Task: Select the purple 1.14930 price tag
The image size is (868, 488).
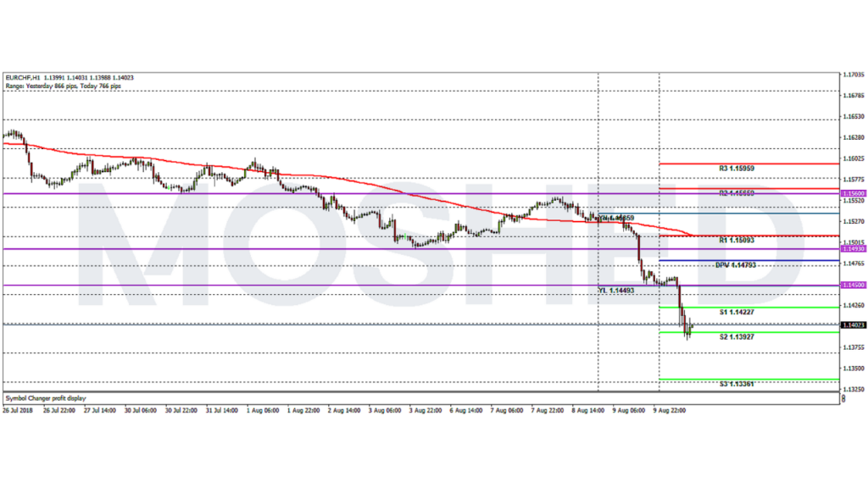Action: 852,249
